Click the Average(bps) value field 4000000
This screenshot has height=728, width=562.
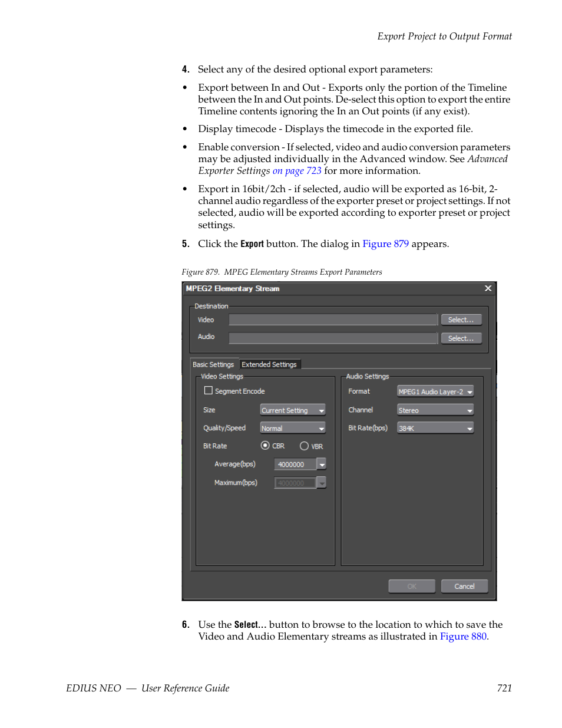coord(295,465)
